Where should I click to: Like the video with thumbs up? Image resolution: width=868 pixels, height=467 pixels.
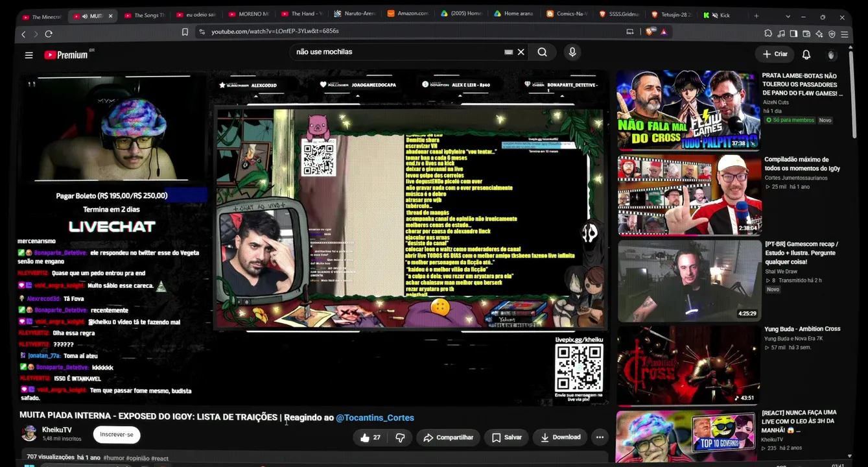point(370,437)
